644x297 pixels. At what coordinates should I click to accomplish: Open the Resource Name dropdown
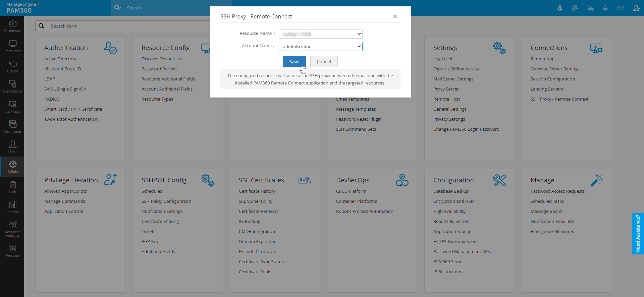pos(320,34)
